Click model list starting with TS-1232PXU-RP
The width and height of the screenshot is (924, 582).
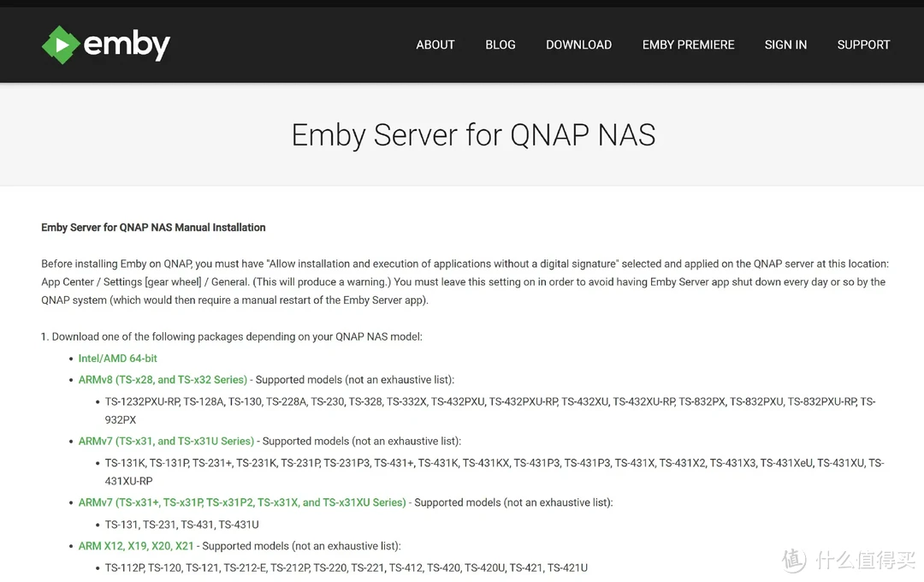point(490,411)
